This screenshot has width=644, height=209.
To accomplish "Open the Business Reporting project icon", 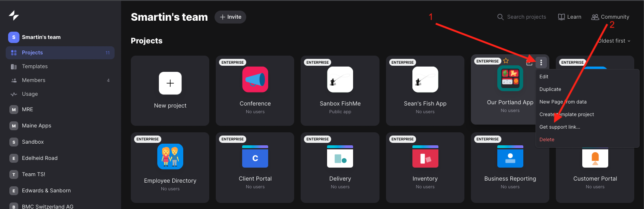I will pyautogui.click(x=510, y=157).
